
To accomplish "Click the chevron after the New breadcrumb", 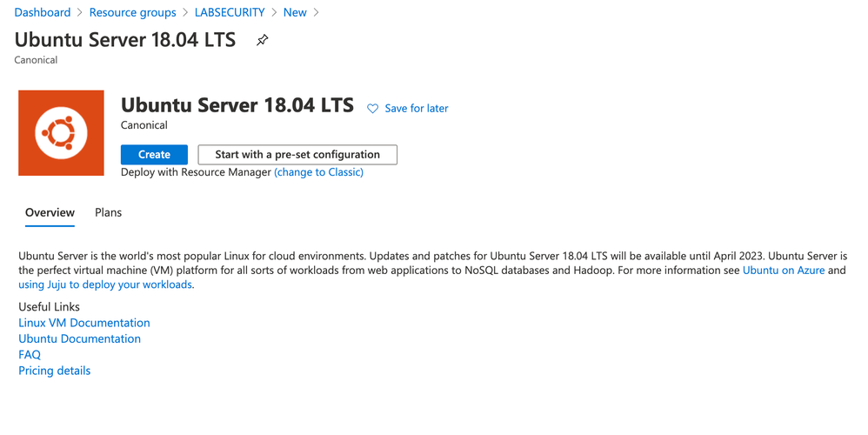I will (x=316, y=12).
